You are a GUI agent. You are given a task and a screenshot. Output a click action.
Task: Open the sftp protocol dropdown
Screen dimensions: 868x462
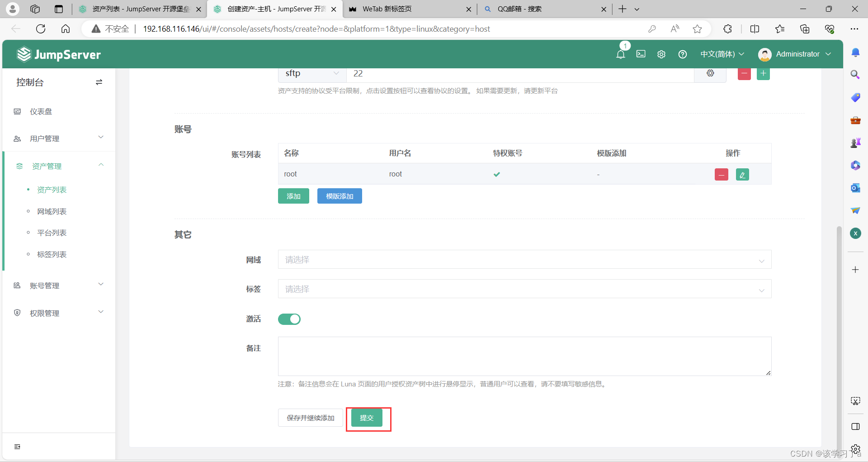pyautogui.click(x=312, y=73)
